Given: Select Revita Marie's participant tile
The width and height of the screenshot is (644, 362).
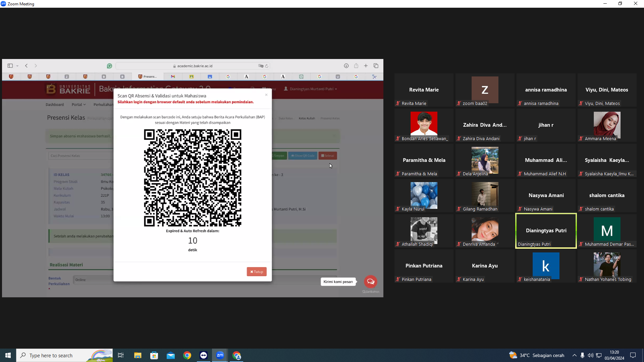Looking at the screenshot, I should point(424,90).
